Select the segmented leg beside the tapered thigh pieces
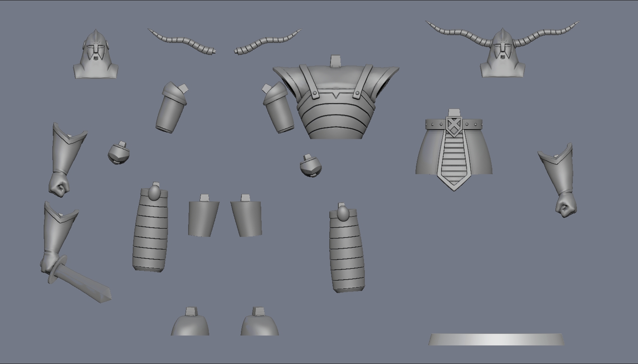 pos(151,227)
